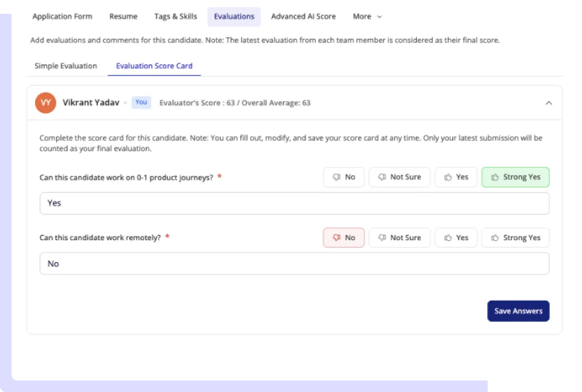Select 'No' for 0-1 product journeys question
The height and width of the screenshot is (392, 582).
344,177
